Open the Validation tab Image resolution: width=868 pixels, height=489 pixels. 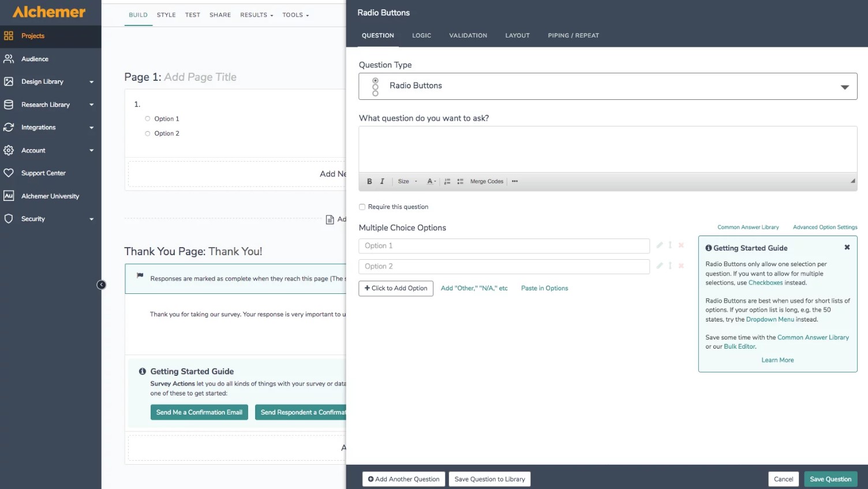pyautogui.click(x=468, y=36)
